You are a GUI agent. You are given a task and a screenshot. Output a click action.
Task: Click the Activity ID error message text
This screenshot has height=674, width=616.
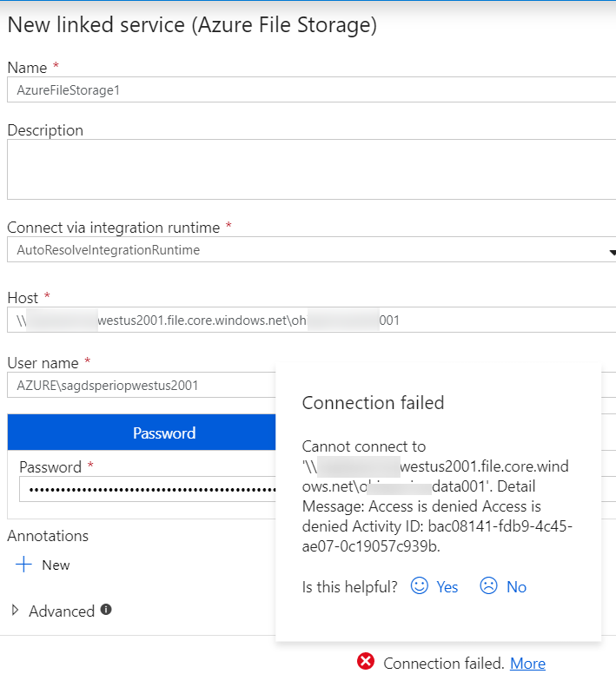coord(437,536)
